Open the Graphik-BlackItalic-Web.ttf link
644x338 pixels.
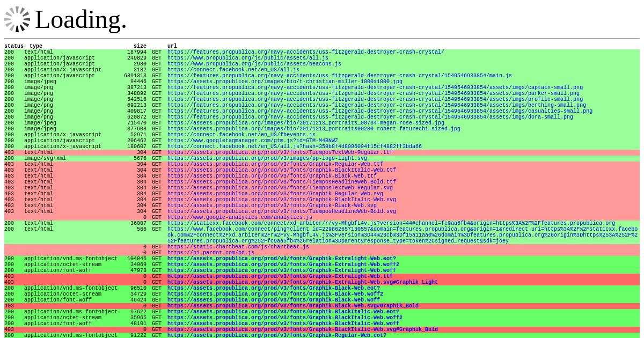(x=282, y=170)
